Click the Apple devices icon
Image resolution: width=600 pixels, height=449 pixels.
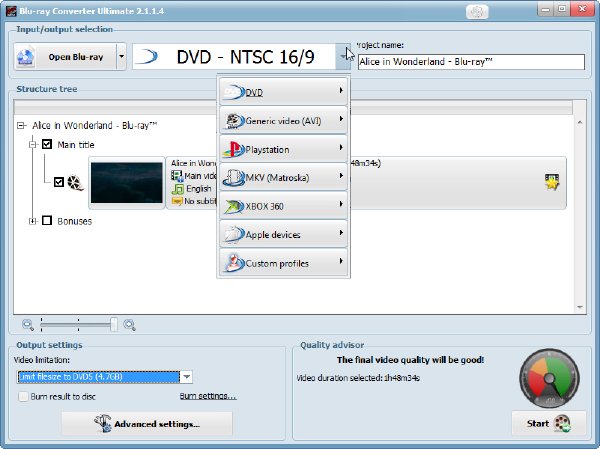pyautogui.click(x=233, y=234)
